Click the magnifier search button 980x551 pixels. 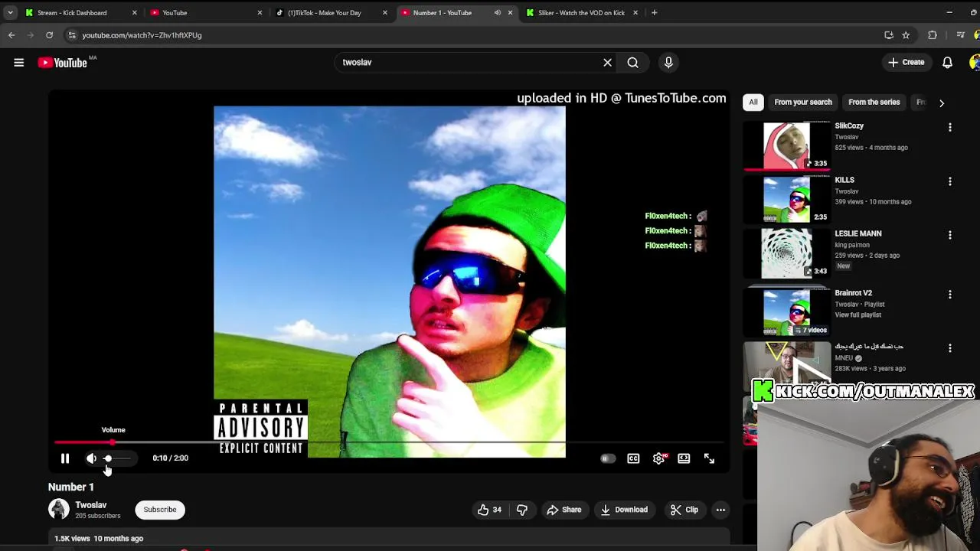(633, 63)
